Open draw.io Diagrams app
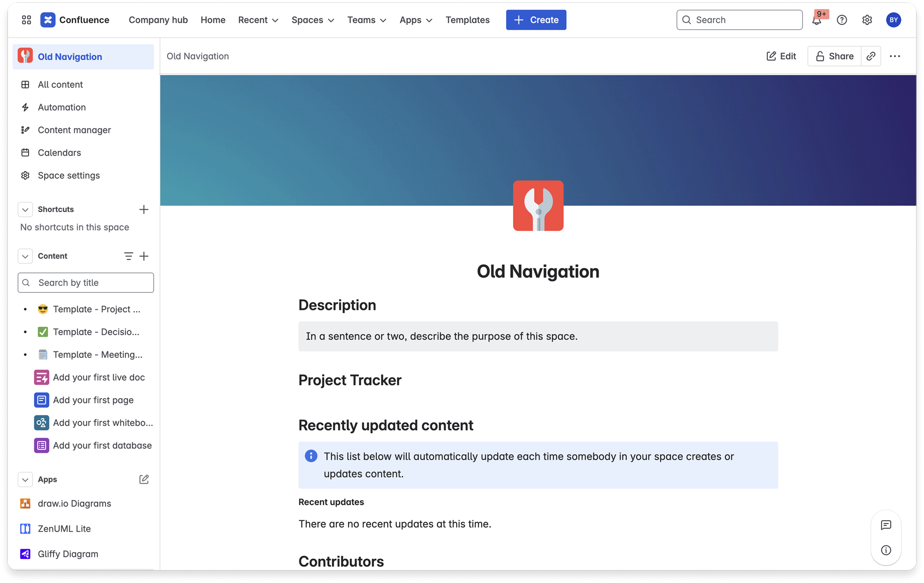This screenshot has height=583, width=924. (74, 503)
